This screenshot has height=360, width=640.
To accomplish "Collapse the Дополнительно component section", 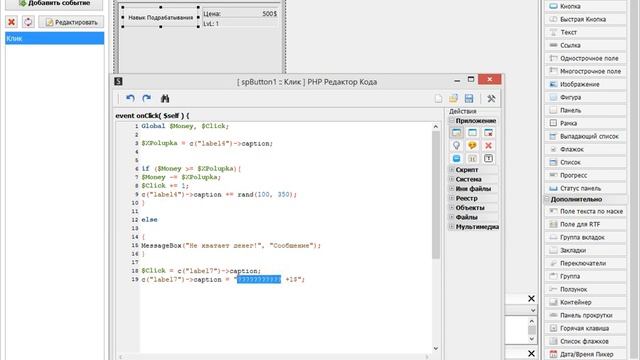I will 547,199.
